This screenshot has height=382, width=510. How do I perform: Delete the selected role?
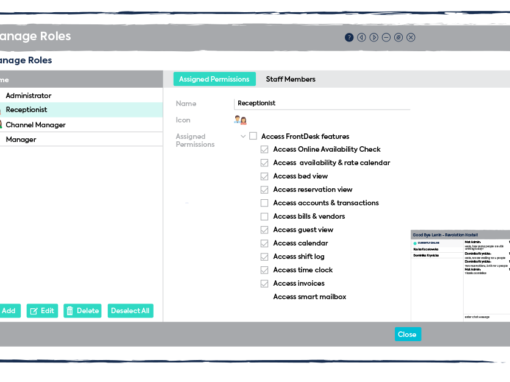pos(82,311)
